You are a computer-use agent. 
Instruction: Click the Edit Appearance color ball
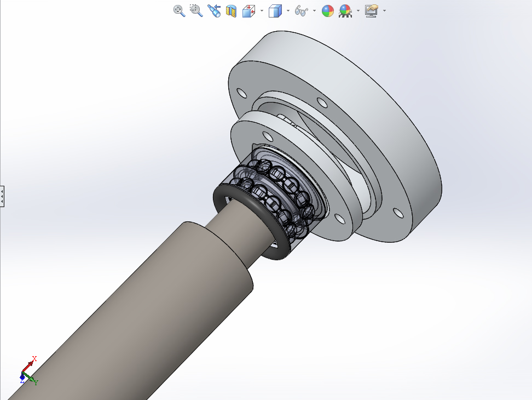(328, 11)
